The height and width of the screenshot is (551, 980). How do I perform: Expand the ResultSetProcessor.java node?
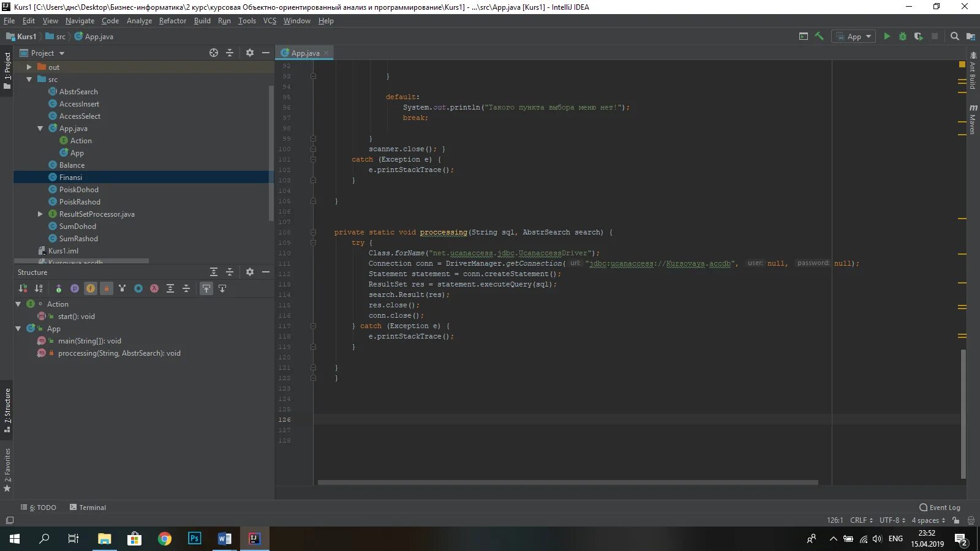40,214
